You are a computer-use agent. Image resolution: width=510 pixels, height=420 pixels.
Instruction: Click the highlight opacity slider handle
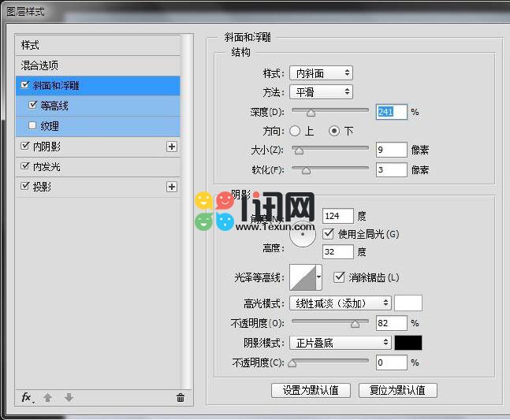(355, 324)
